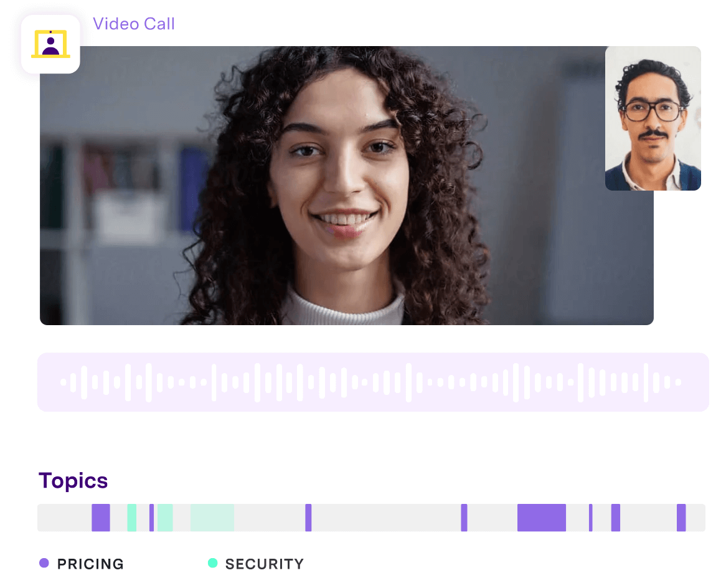Open the participant's self-view thumbnail
This screenshot has height=588, width=726.
tap(653, 118)
